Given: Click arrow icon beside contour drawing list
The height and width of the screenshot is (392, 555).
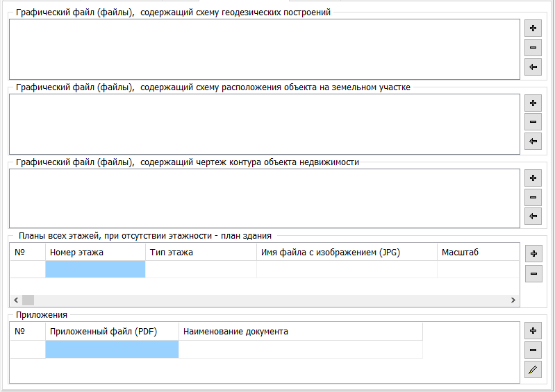Looking at the screenshot, I should [533, 216].
